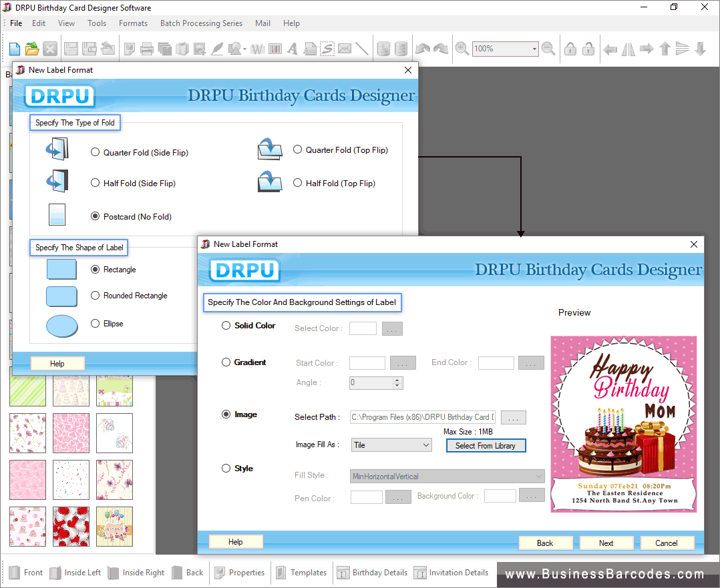Select the Quarter Fold (Side Flip) radio button

click(x=95, y=152)
